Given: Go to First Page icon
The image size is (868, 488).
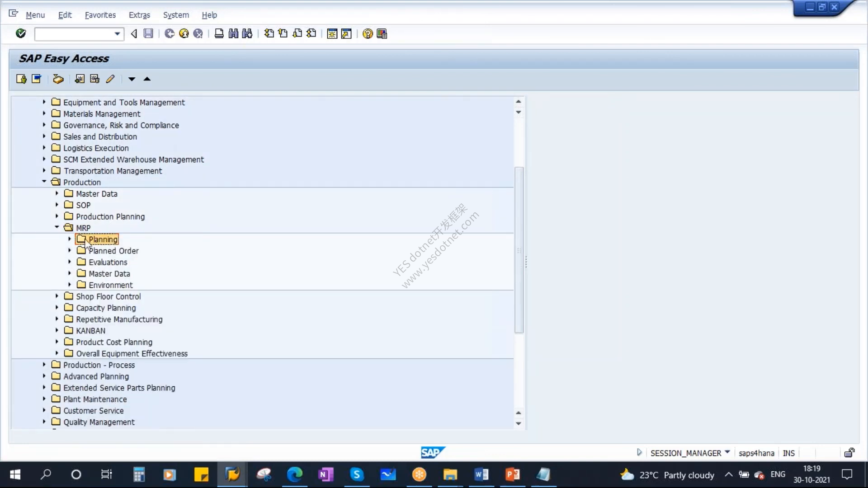Looking at the screenshot, I should click(269, 33).
